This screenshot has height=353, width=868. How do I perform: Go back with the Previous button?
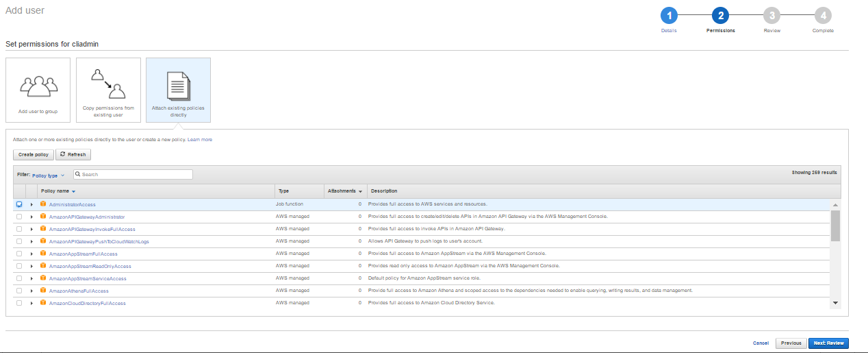coord(791,343)
